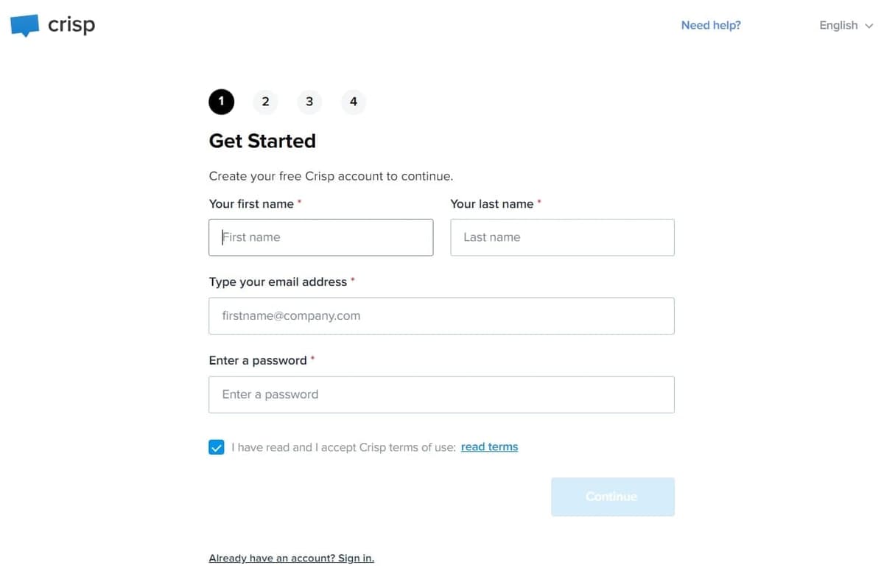The image size is (884, 588).
Task: Click the crisp wordmark text
Action: (x=71, y=25)
